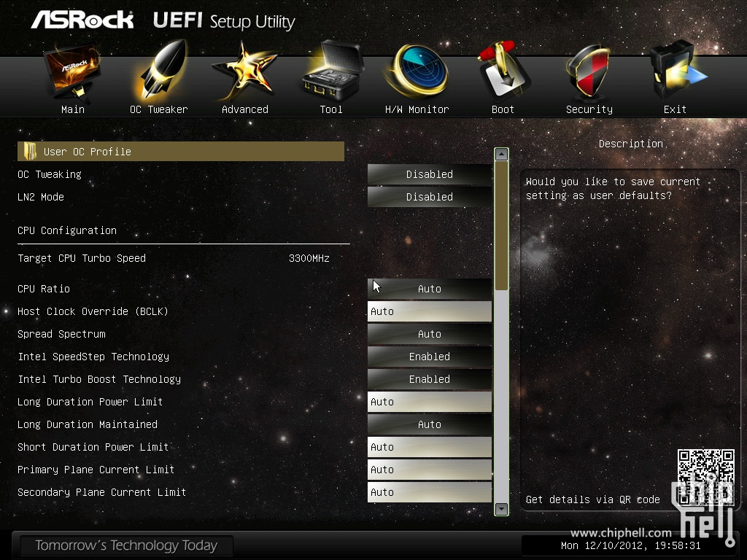Click the Short Duration Power Limit field
Viewport: 747px width, 560px height.
[429, 447]
